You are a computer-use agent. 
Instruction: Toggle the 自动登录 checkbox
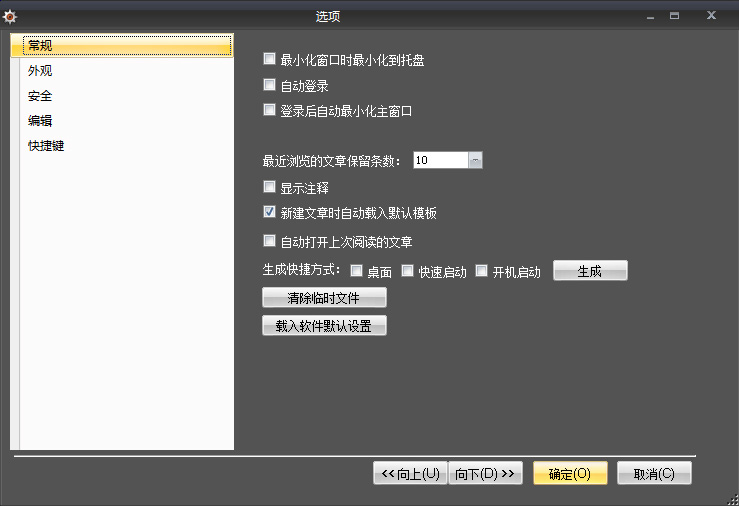click(x=269, y=86)
